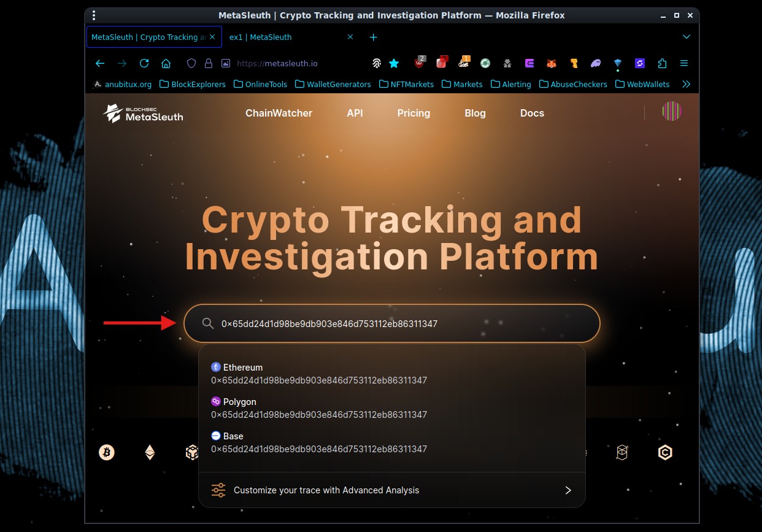
Task: Open the OnlineTools bookmark folder
Action: pos(260,84)
